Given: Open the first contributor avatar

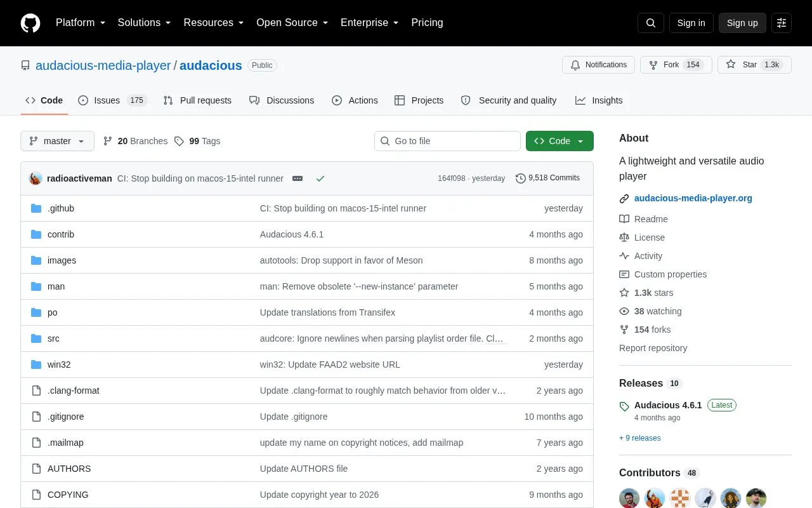Looking at the screenshot, I should (x=629, y=498).
